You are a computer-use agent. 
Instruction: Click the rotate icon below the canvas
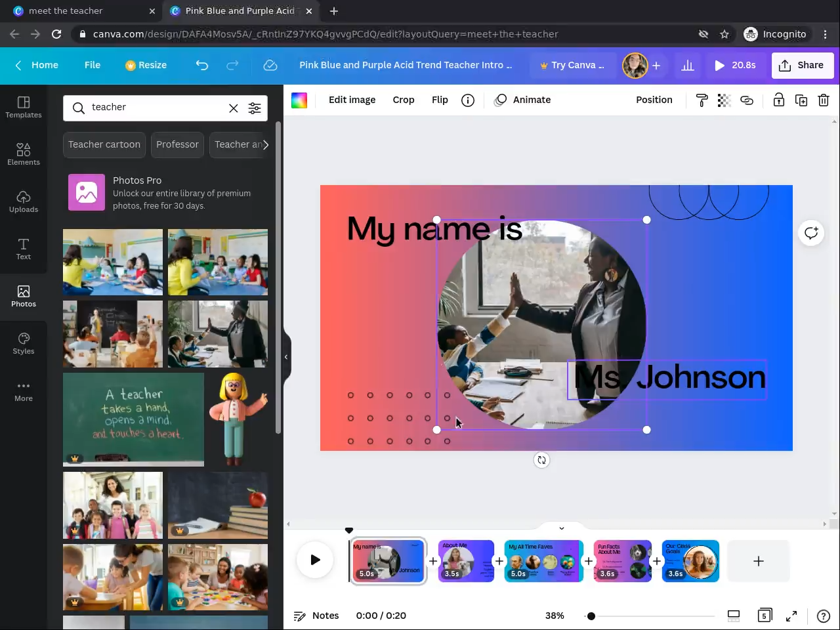click(541, 460)
